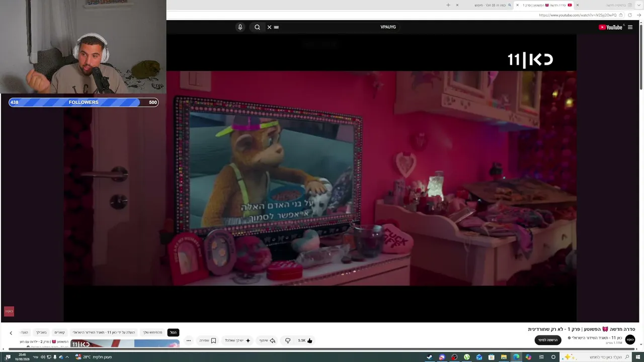Select the 'Uploaded by Kan 11' filter chip
The width and height of the screenshot is (644, 362).
click(104, 332)
